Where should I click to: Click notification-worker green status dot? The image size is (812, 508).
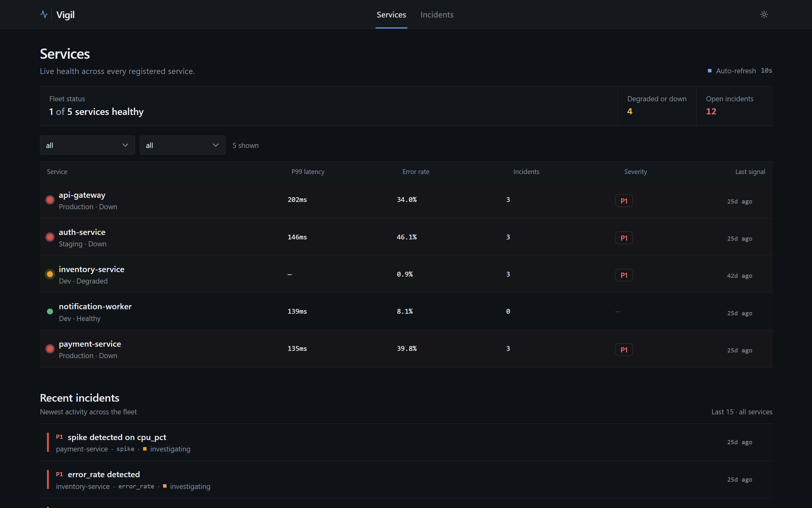click(x=50, y=311)
